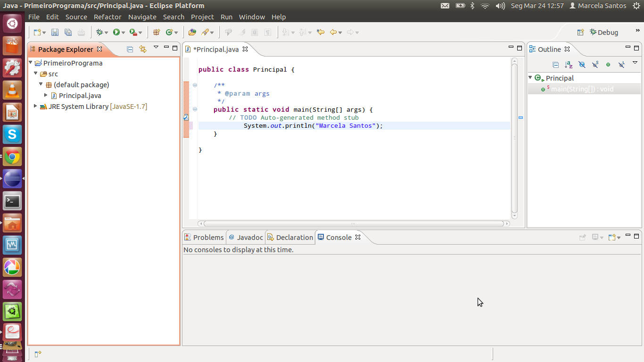The width and height of the screenshot is (644, 362).
Task: Toggle Link with Editor in Package Explorer
Action: [143, 49]
